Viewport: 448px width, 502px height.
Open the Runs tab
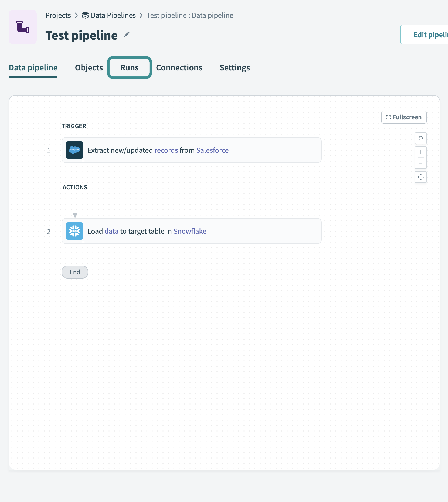130,67
